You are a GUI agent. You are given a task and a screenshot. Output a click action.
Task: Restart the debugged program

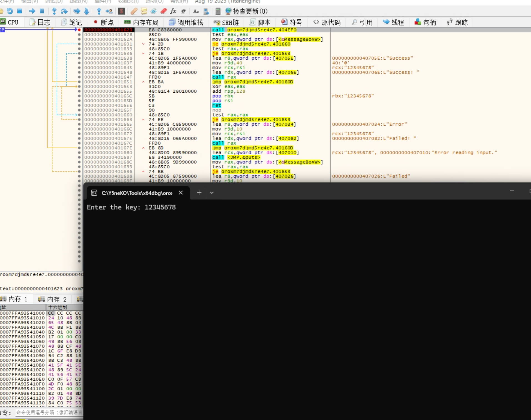click(10, 11)
